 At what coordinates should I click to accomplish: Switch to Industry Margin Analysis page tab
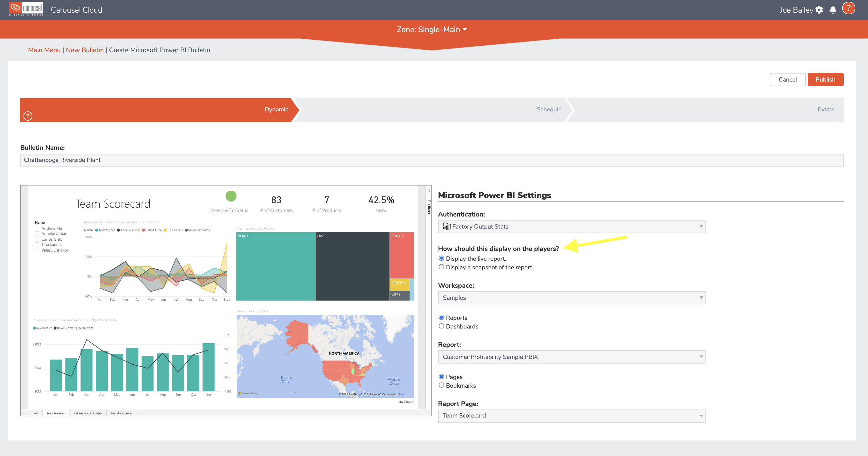click(x=88, y=413)
